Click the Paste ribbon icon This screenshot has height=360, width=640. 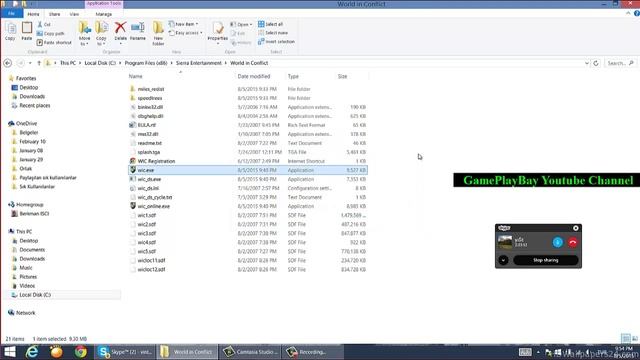tap(27, 31)
